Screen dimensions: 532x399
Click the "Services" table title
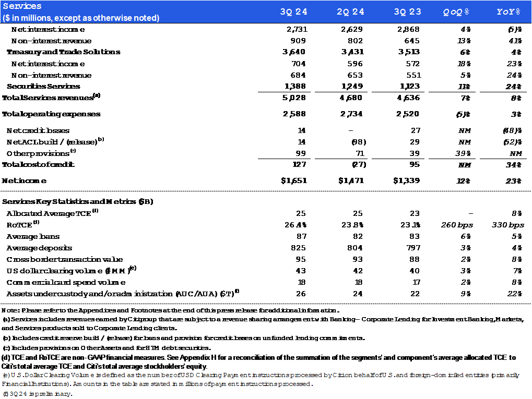click(x=22, y=6)
